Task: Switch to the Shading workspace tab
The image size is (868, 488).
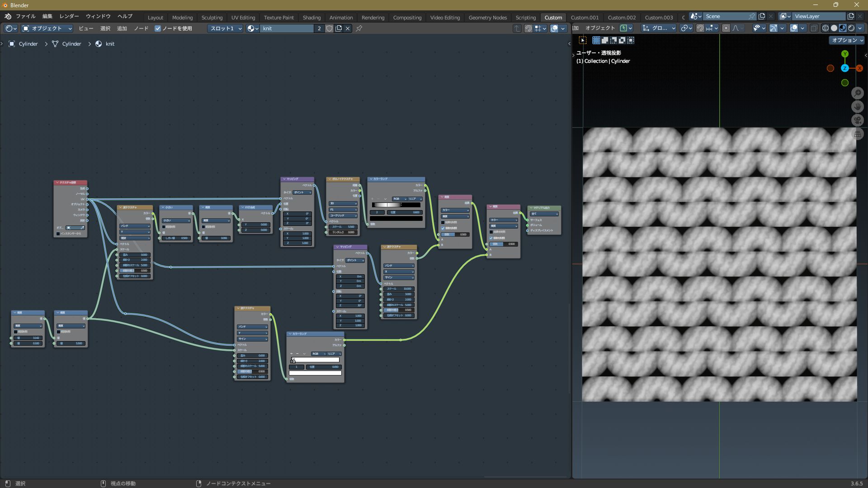Action: pos(311,18)
